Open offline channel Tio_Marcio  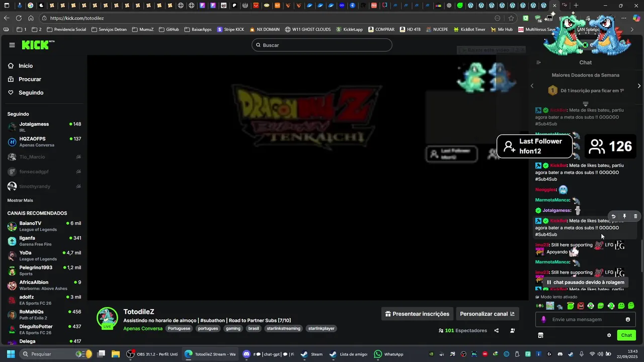pos(44,157)
